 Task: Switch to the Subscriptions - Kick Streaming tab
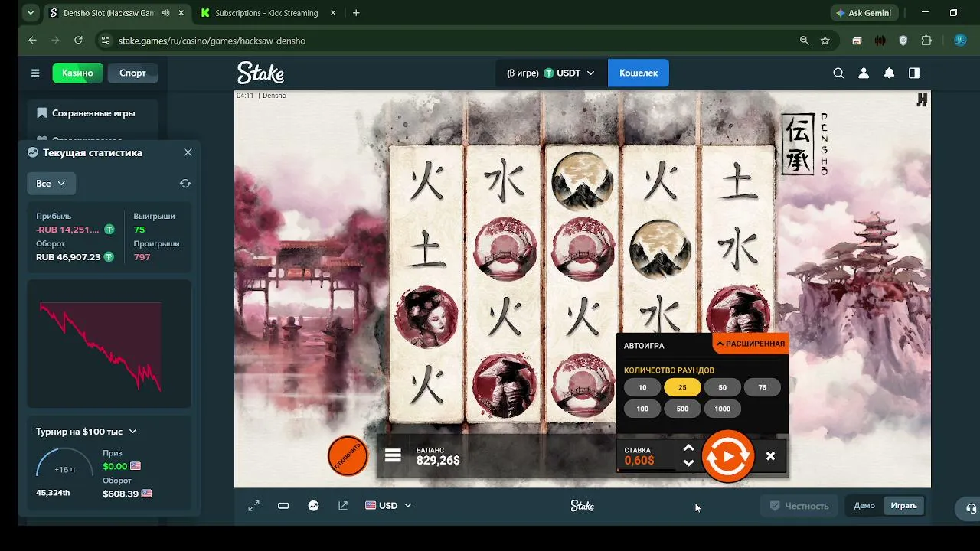pyautogui.click(x=268, y=13)
